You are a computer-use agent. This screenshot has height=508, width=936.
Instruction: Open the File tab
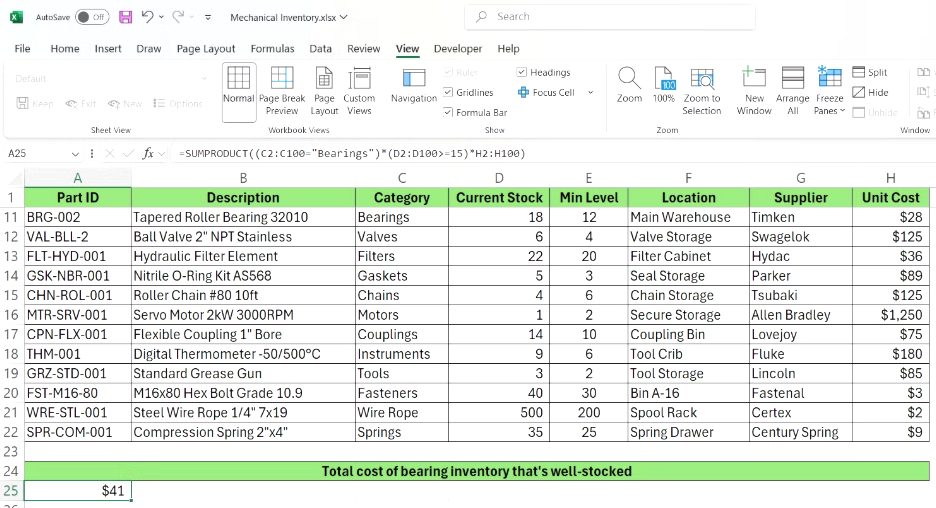(x=22, y=48)
